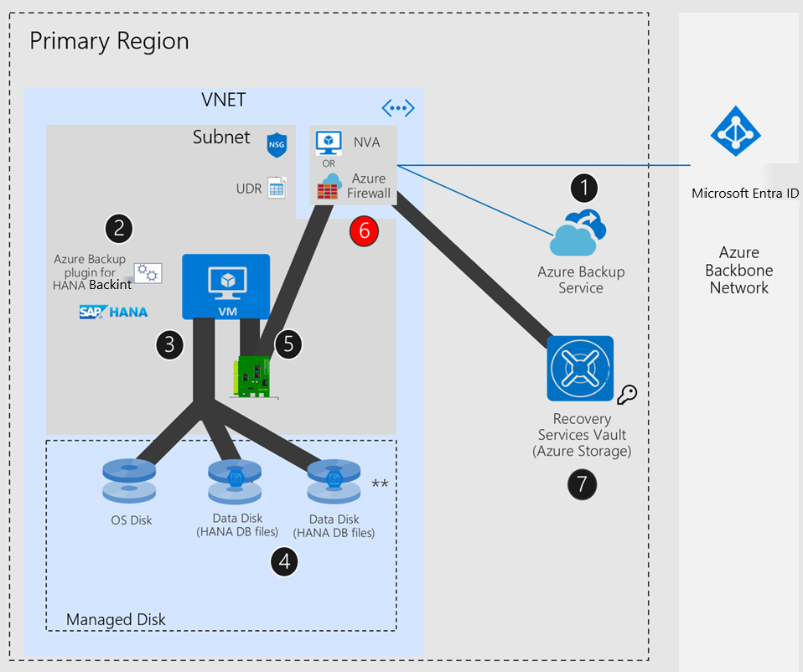Screen dimensions: 803x672
Task: Click the Microsoft Entra ID icon
Action: (x=735, y=132)
